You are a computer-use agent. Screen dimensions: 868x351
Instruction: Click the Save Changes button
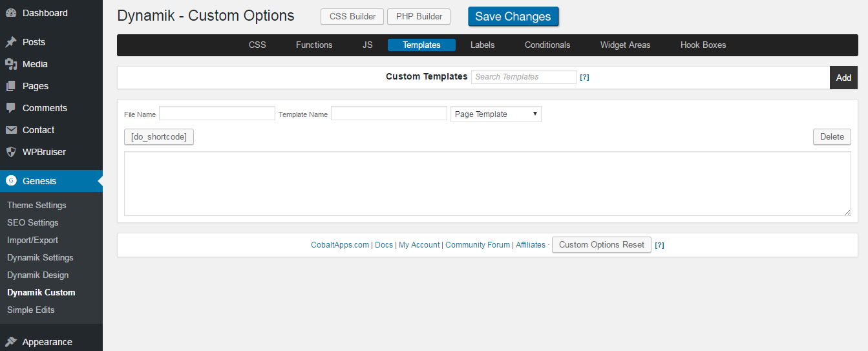pyautogui.click(x=513, y=17)
